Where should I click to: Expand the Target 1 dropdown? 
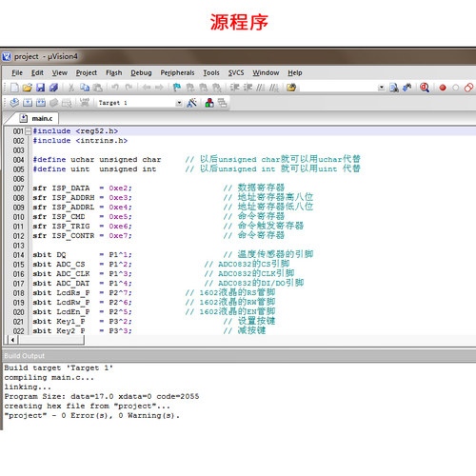[179, 103]
